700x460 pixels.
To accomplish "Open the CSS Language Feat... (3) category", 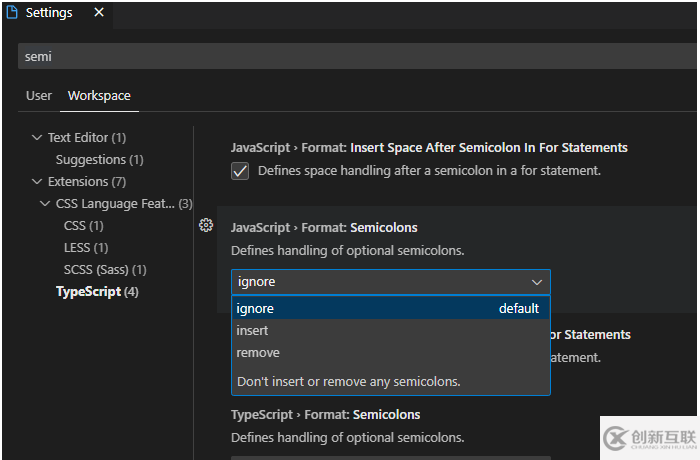I will coord(124,204).
